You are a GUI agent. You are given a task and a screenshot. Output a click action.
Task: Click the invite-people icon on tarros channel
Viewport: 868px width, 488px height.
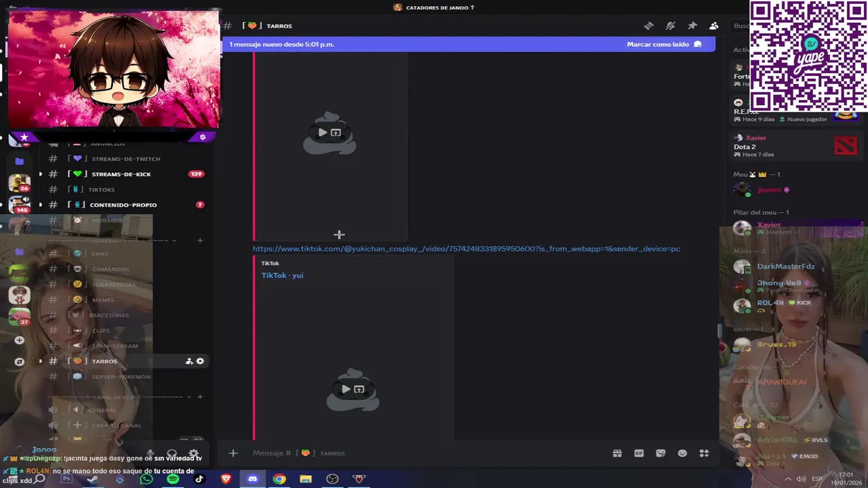tap(189, 361)
